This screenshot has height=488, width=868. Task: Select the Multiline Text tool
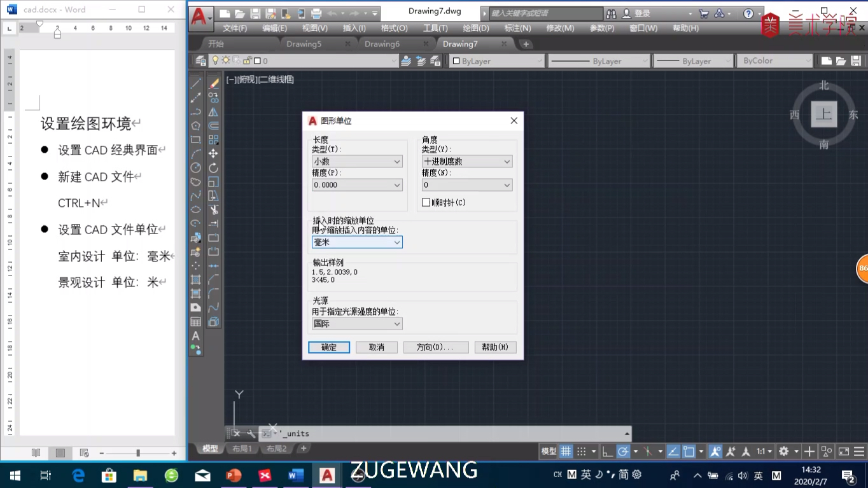(195, 335)
